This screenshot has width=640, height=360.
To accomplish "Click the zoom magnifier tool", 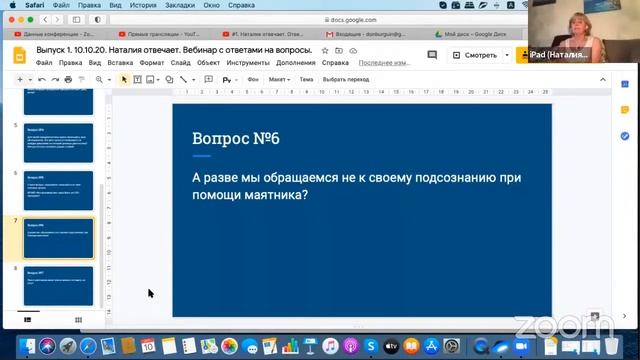I will coord(99,80).
